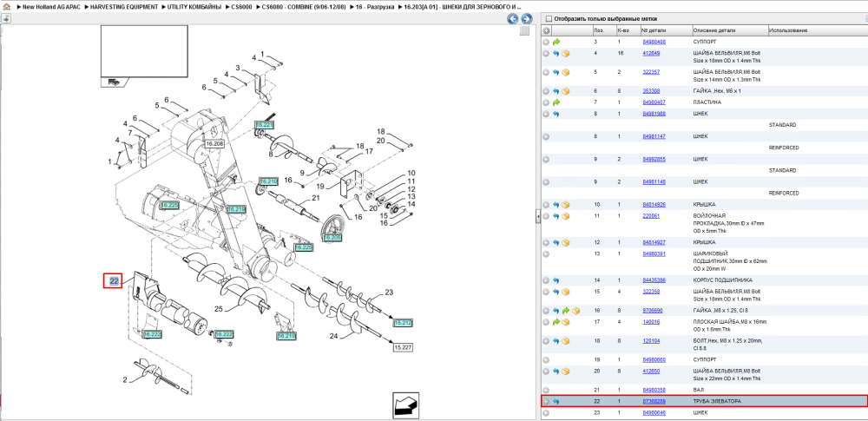Collapse panel using splitter arrow handle
Screen dimensions: 868x421
click(x=537, y=217)
